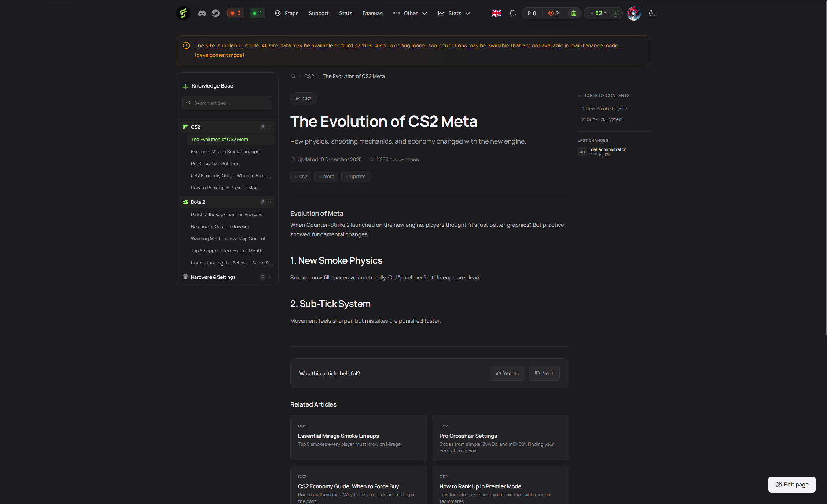Open Pro Crosshair Settings sidebar article

(215, 163)
